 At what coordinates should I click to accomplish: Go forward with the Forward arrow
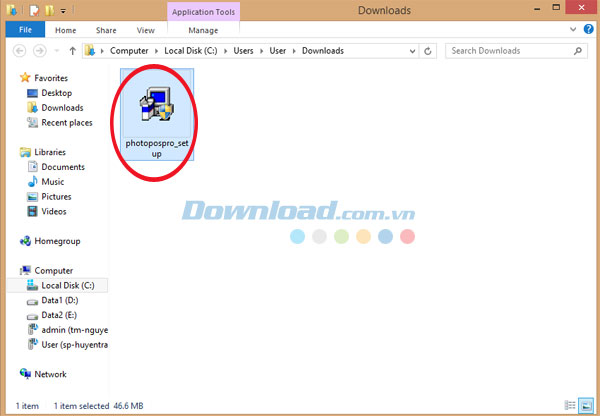pos(40,51)
